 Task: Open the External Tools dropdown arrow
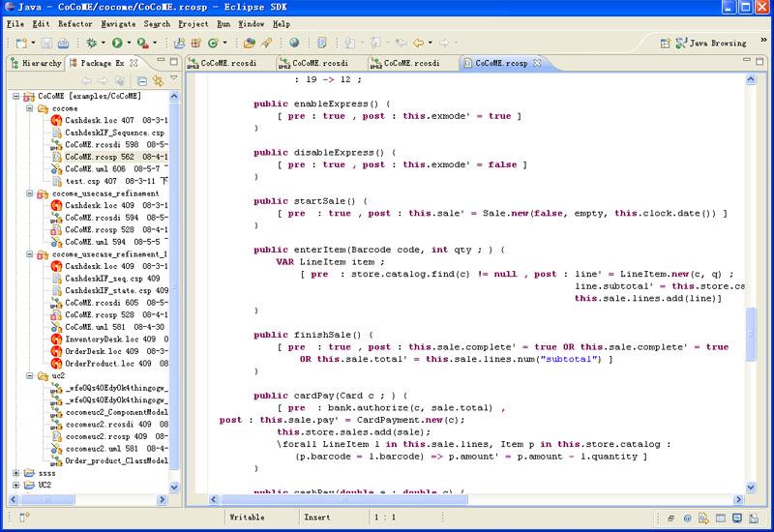(x=155, y=44)
